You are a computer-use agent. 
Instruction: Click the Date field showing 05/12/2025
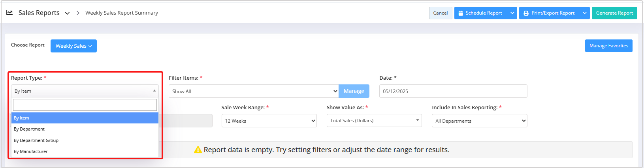coord(453,91)
